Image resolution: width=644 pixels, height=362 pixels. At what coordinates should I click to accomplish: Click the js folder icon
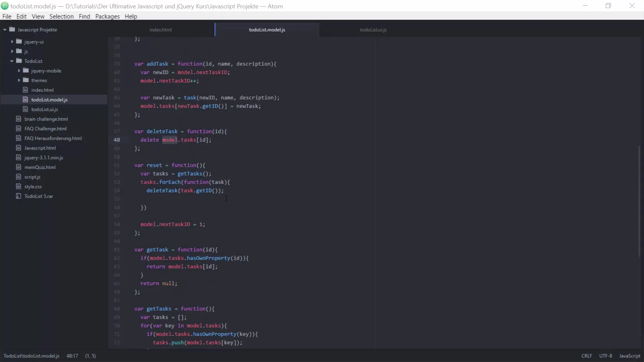coord(19,51)
